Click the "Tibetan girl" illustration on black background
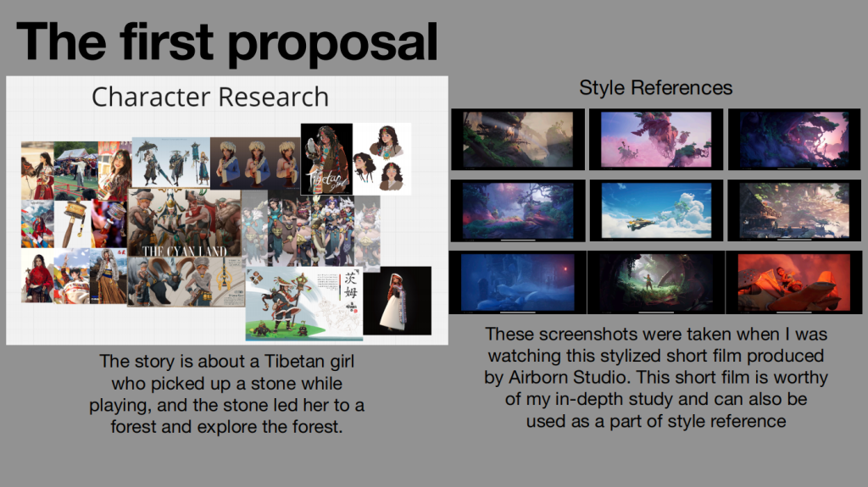The height and width of the screenshot is (487, 868). [x=326, y=159]
